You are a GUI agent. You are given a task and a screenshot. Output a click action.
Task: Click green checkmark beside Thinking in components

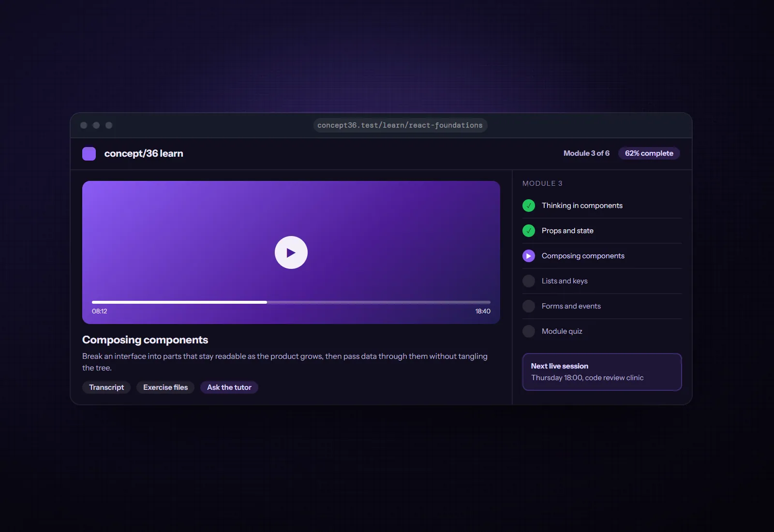tap(529, 206)
